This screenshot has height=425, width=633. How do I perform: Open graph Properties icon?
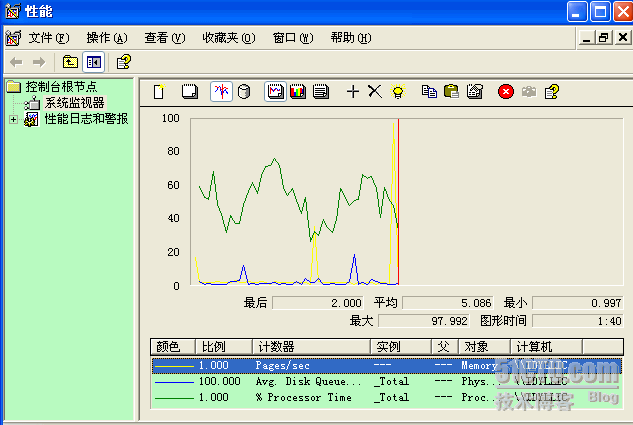[475, 92]
